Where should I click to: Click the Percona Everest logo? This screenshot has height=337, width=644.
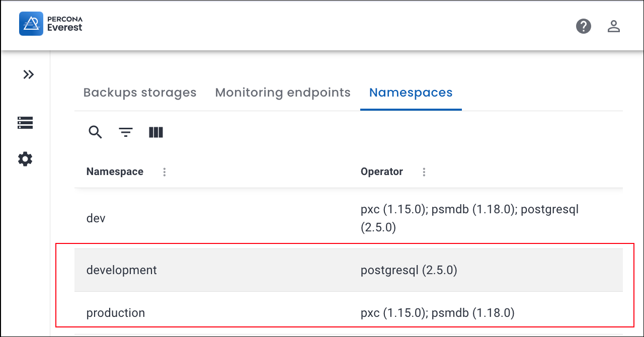pyautogui.click(x=51, y=24)
